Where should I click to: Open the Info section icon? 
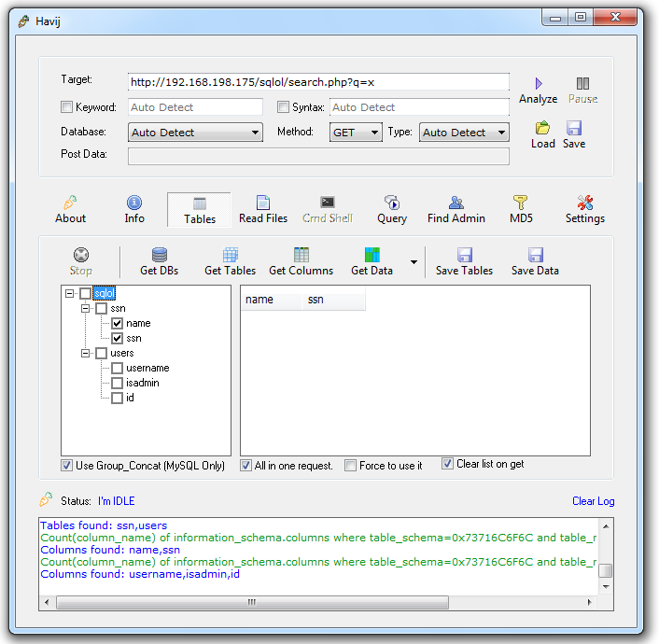pyautogui.click(x=134, y=203)
